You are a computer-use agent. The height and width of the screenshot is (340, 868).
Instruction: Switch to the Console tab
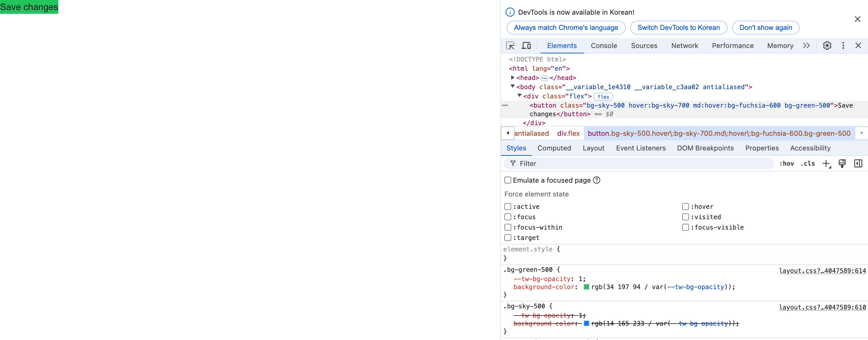603,45
